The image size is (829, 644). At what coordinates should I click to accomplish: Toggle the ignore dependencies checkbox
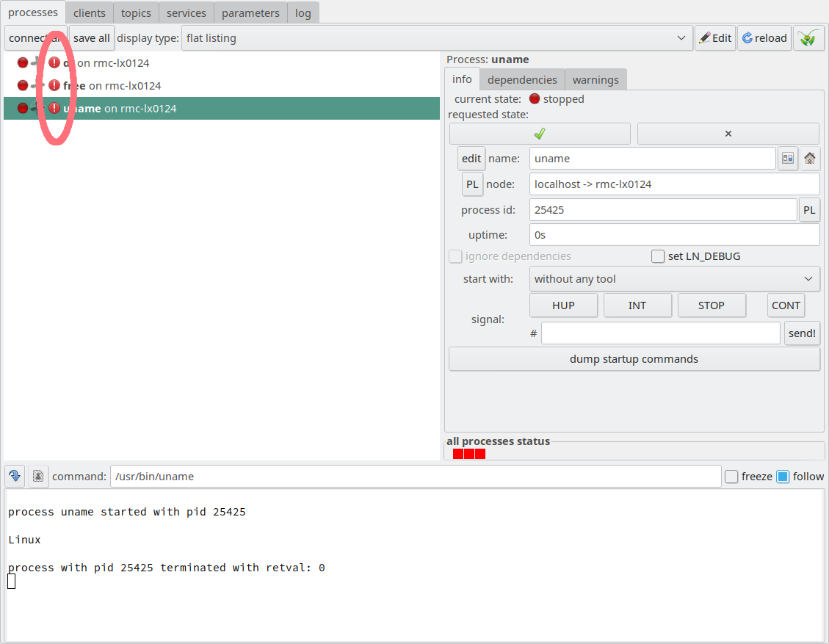coord(455,256)
